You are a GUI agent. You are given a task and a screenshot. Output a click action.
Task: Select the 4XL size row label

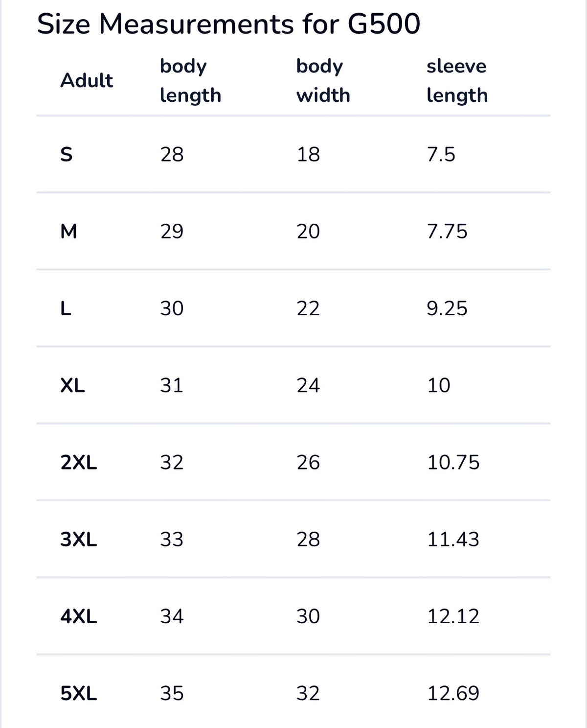pos(79,616)
